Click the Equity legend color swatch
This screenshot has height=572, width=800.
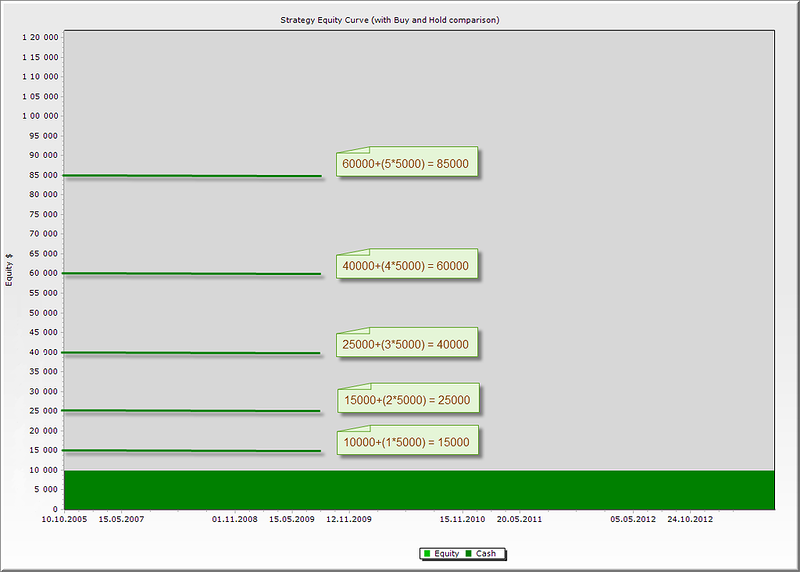(x=426, y=553)
